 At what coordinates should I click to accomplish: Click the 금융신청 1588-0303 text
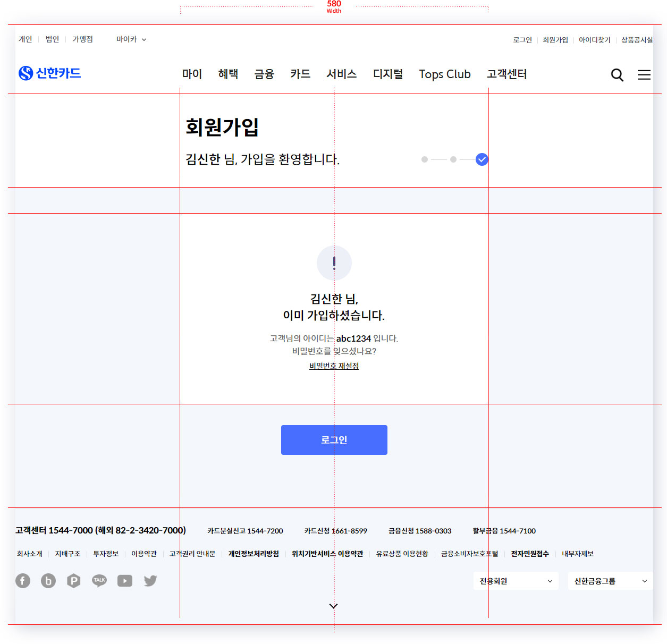[420, 531]
